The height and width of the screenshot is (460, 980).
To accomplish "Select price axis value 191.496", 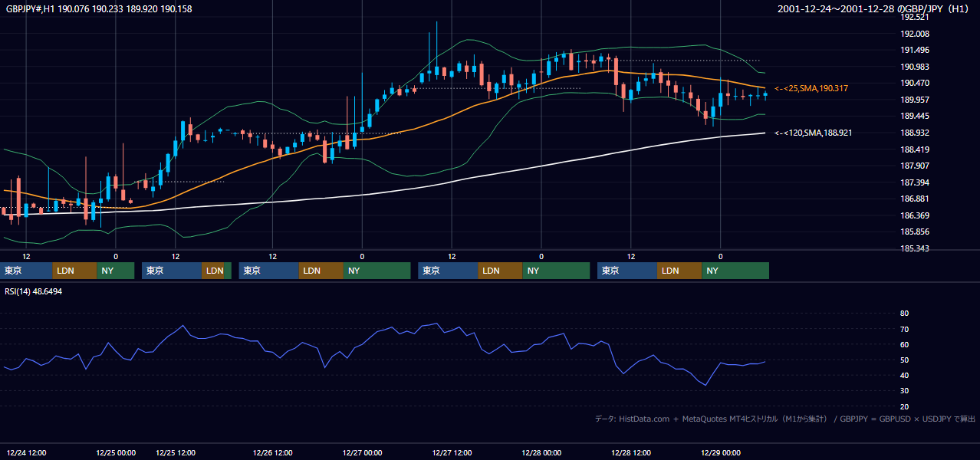I will click(915, 51).
